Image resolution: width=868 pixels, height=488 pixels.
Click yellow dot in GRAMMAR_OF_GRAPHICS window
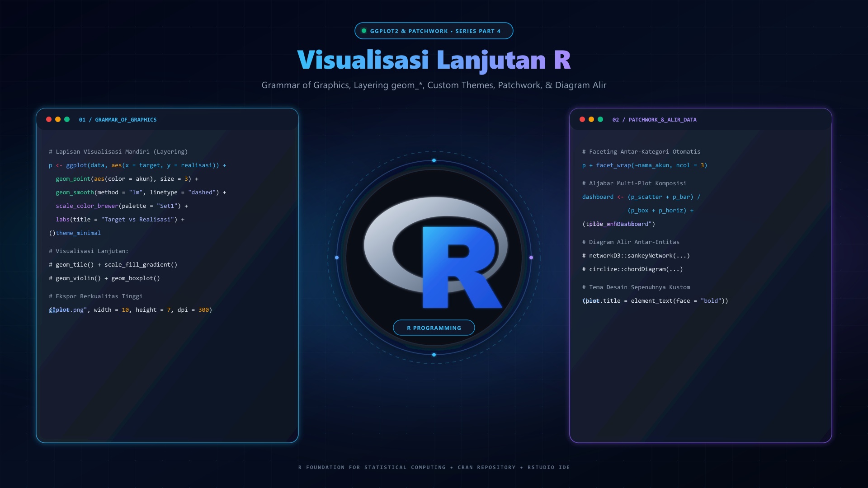click(58, 119)
